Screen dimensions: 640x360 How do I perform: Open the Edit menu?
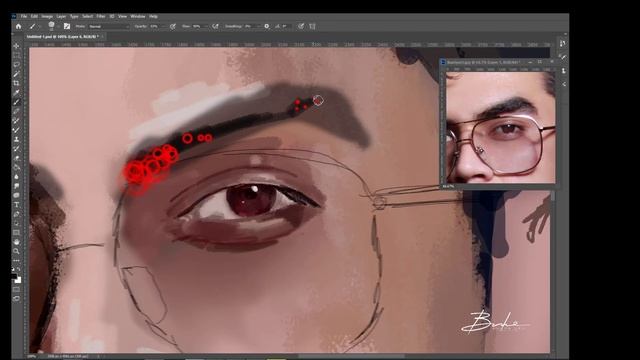34,16
